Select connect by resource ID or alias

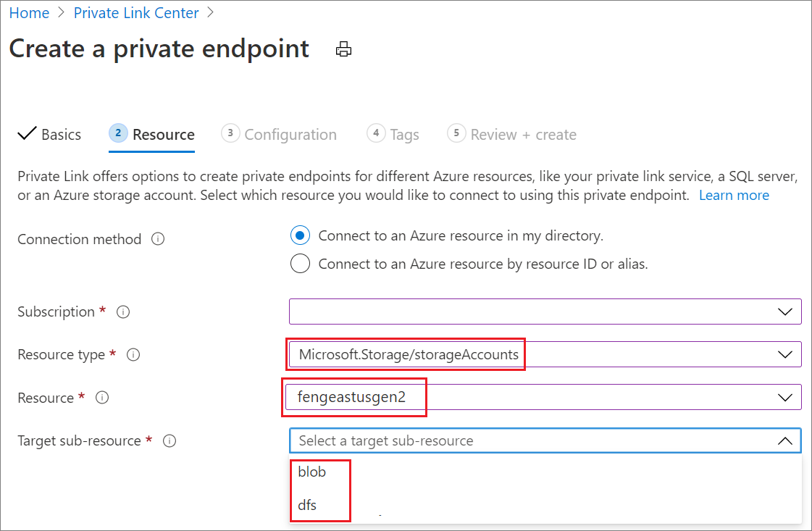300,263
